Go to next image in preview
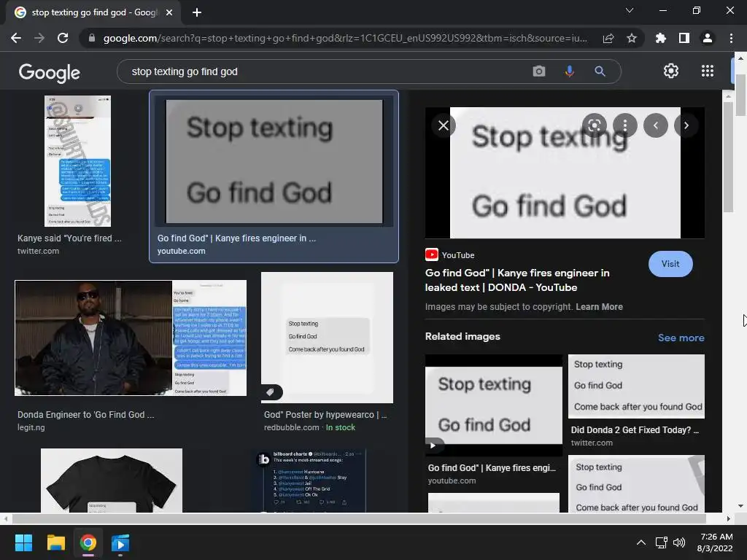Image resolution: width=747 pixels, height=560 pixels. tap(686, 125)
